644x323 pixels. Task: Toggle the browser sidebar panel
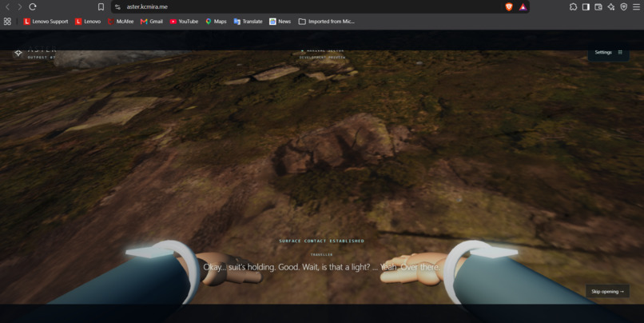[586, 6]
